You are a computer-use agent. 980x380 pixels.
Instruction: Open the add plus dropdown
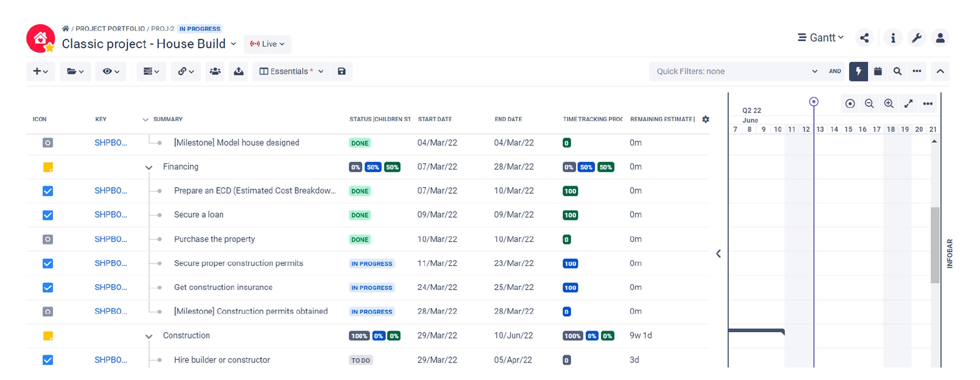(x=41, y=71)
